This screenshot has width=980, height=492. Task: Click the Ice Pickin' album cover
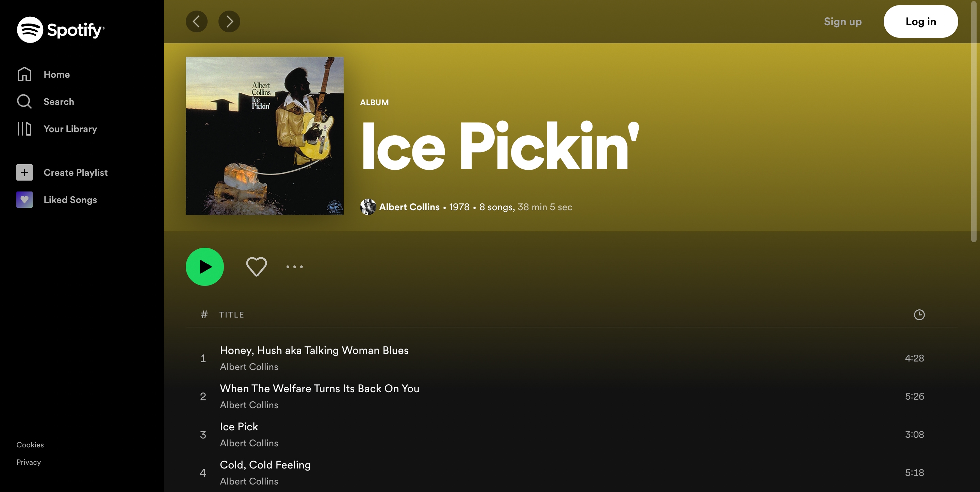[264, 136]
